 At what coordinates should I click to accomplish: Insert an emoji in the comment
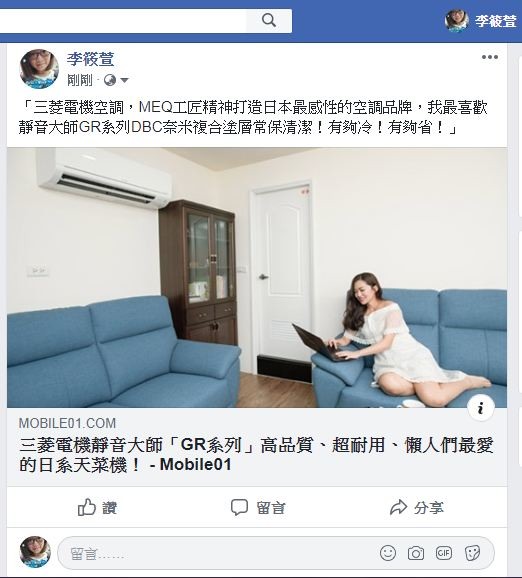[x=388, y=553]
